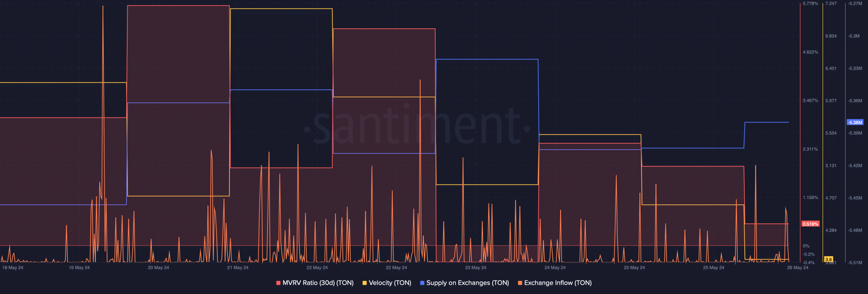Click the 21 May 24 date label

(238, 268)
